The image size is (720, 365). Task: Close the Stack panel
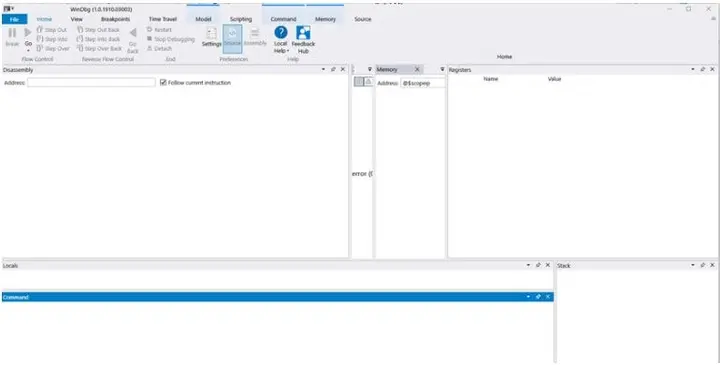tap(712, 265)
